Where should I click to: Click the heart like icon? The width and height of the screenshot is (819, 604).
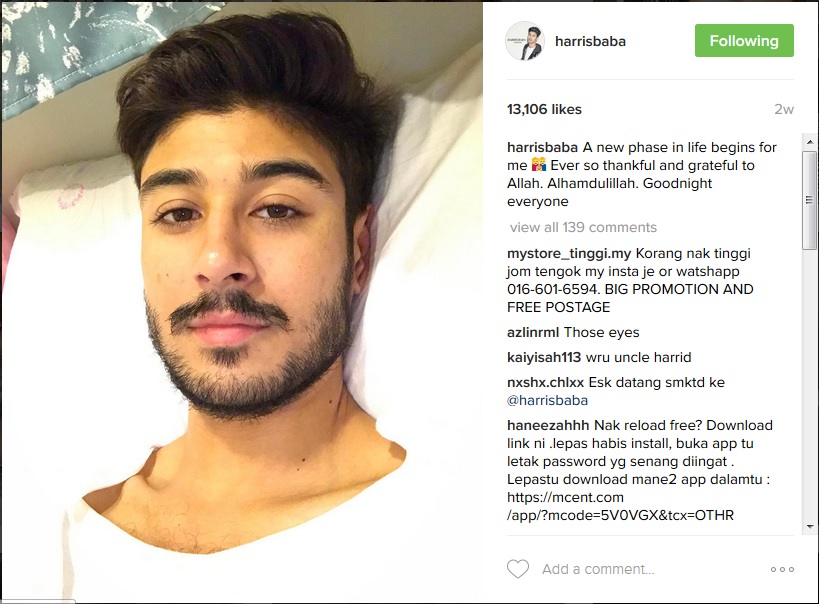(x=518, y=569)
